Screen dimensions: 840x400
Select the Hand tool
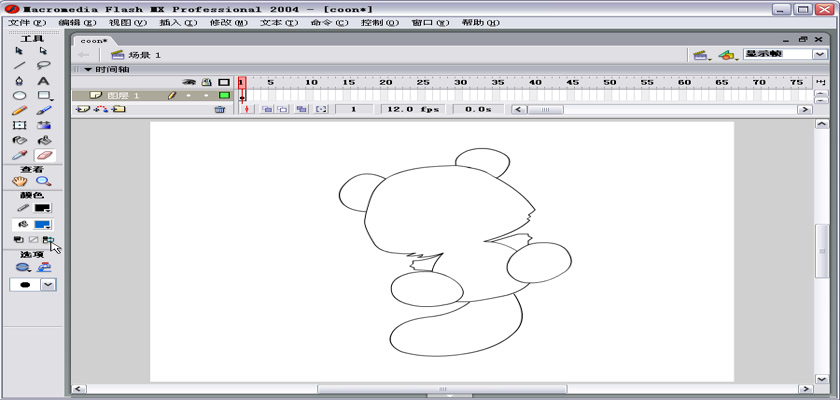[20, 181]
